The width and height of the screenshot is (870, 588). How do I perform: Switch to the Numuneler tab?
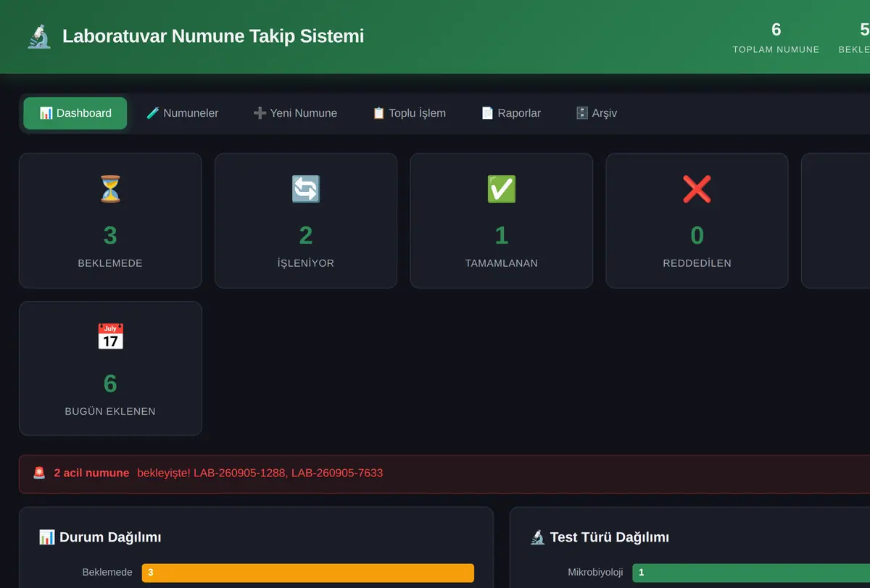pos(182,113)
